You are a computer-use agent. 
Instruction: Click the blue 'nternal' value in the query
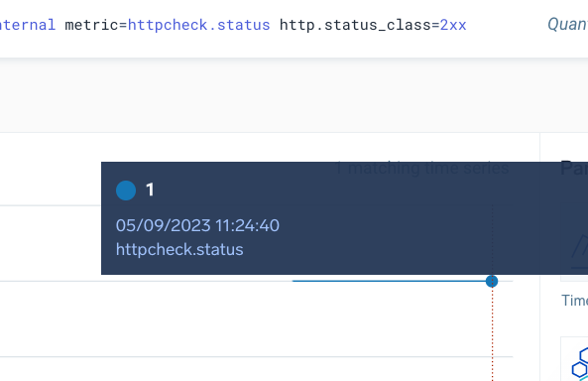(x=28, y=25)
